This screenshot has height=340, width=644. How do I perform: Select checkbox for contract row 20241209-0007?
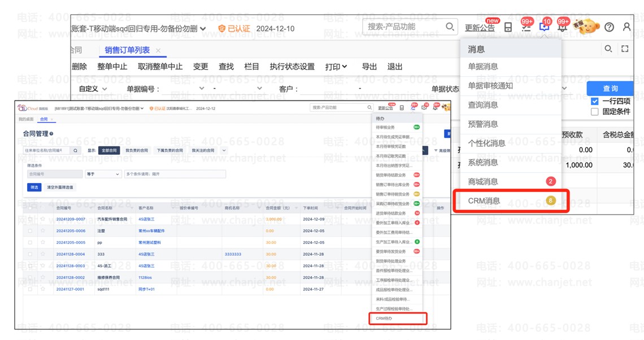click(x=31, y=219)
